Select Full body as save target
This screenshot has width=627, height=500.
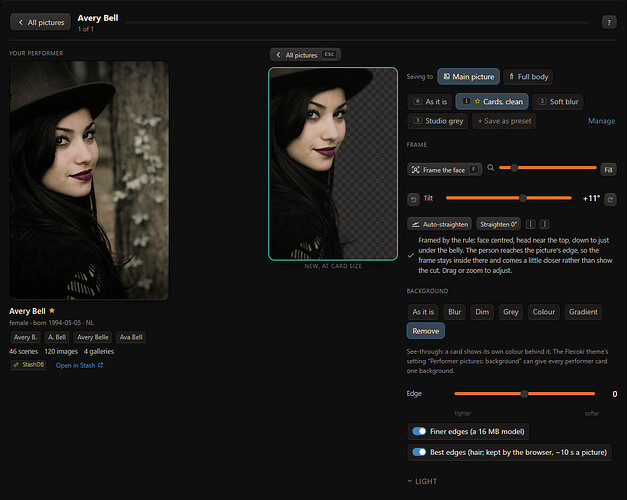click(x=528, y=76)
